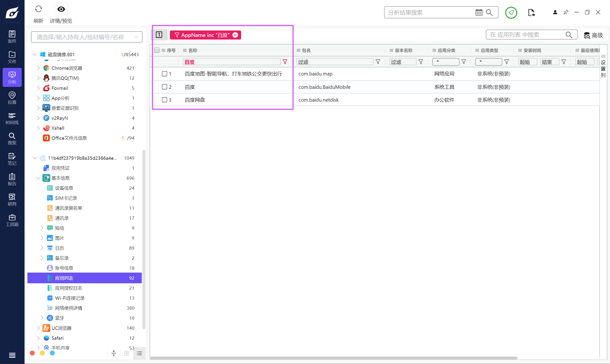Viewport: 610px width, 364px height.
Task: Click calendar icon in 分析结果搜索 box
Action: (479, 13)
